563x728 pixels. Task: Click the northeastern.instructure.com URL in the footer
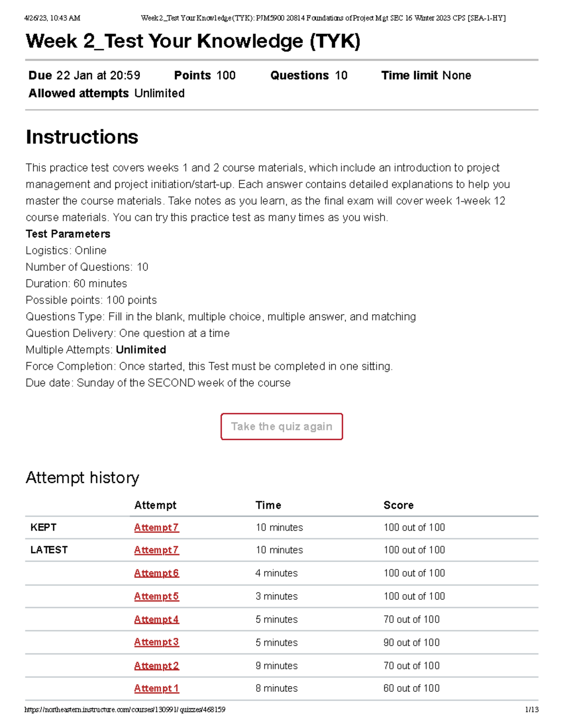(x=125, y=710)
